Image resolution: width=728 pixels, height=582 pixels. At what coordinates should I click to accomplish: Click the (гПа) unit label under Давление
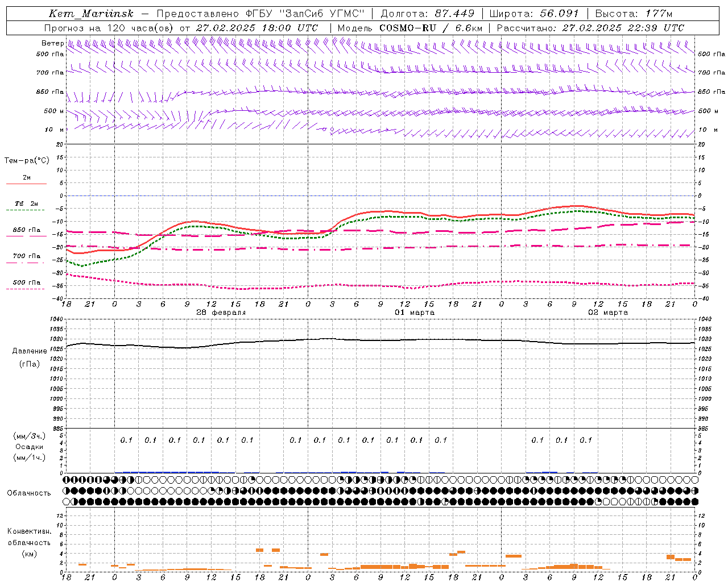[30, 364]
